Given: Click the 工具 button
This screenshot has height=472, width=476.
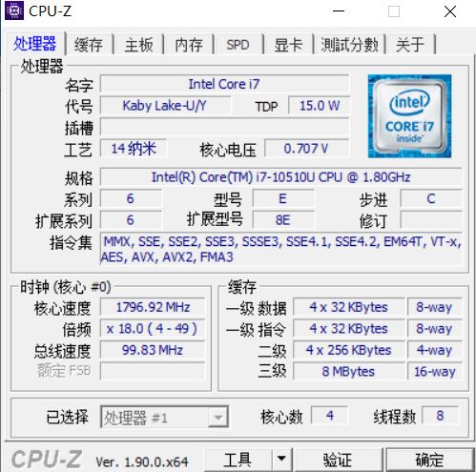Looking at the screenshot, I should pos(238,460).
